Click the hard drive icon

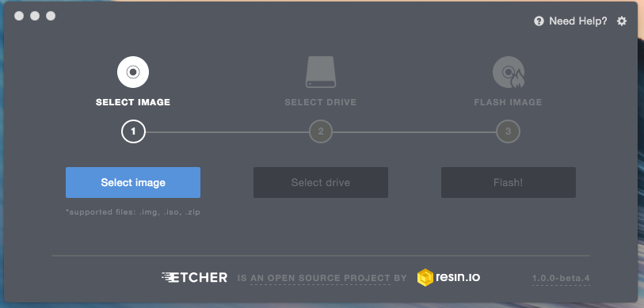[x=320, y=72]
